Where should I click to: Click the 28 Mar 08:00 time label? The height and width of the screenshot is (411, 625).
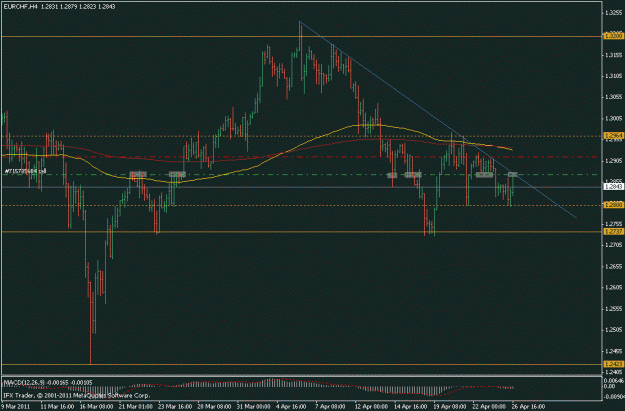point(214,407)
